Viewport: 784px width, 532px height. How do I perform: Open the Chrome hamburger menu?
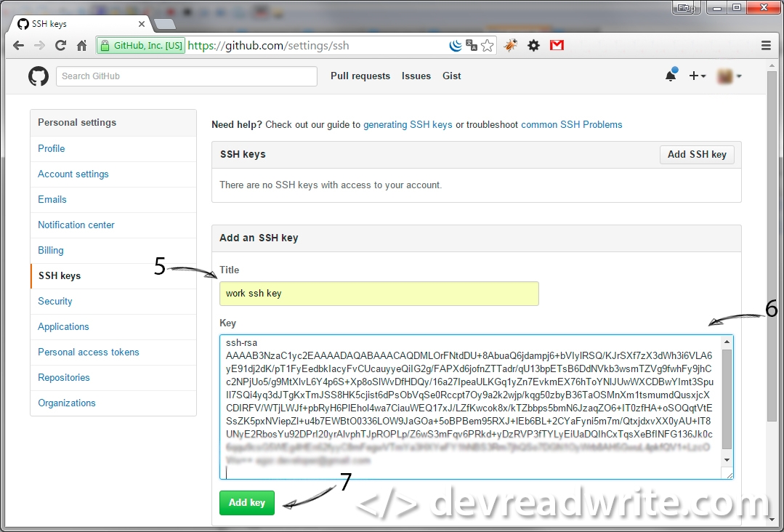point(766,46)
